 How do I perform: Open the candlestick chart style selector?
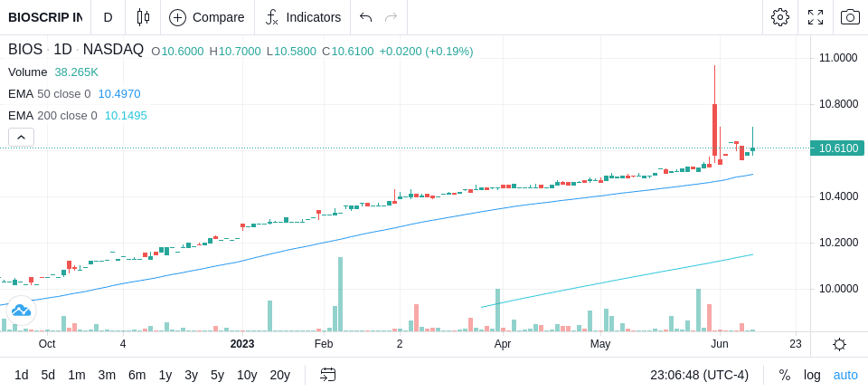tap(143, 17)
